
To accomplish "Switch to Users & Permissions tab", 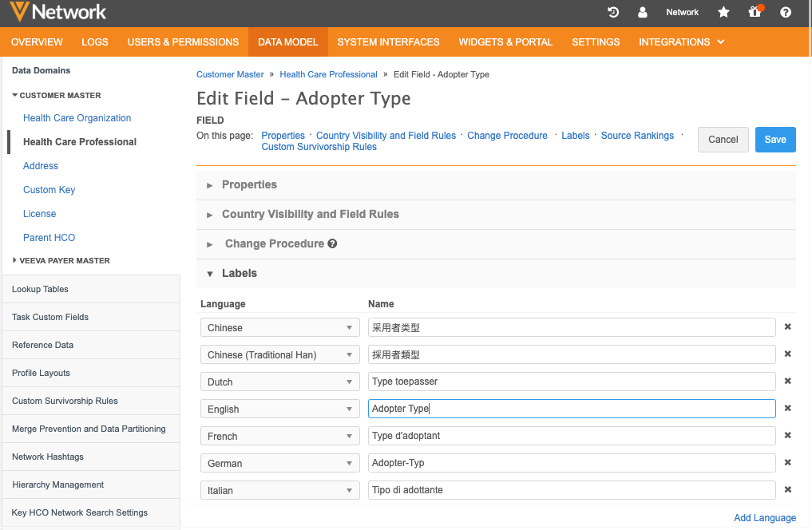I will click(183, 42).
